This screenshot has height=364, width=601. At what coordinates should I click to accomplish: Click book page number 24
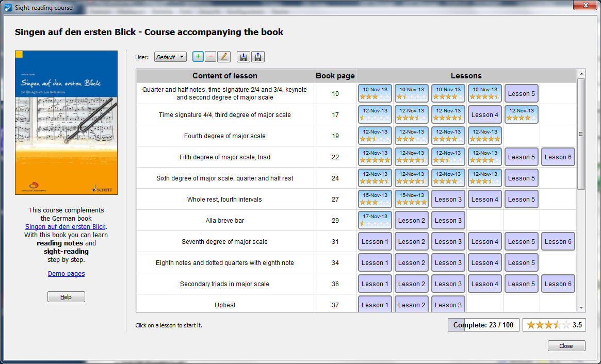335,178
